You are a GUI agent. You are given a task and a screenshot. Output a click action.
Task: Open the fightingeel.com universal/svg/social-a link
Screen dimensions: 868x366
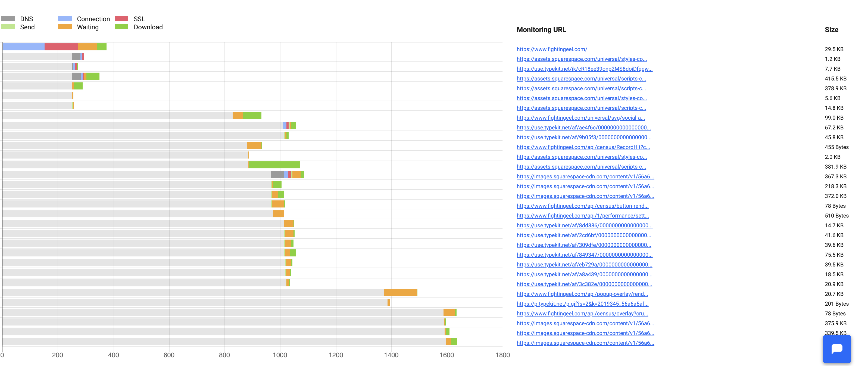(580, 118)
